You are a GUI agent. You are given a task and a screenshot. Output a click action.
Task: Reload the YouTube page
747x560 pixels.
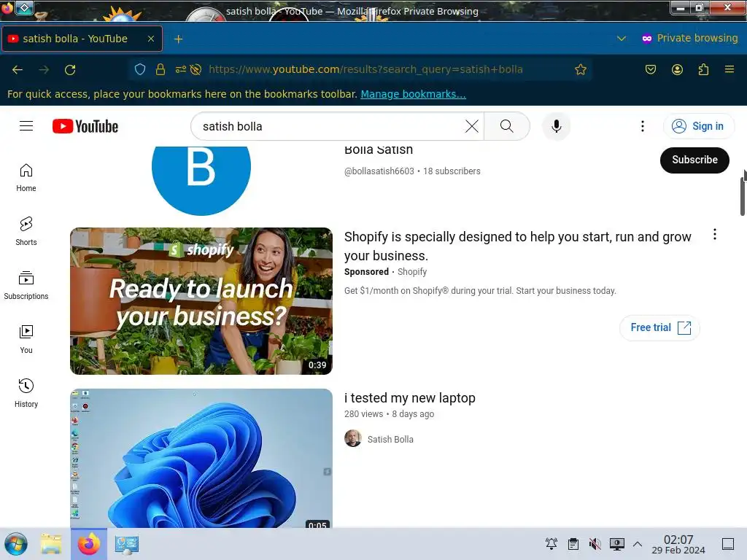(70, 69)
